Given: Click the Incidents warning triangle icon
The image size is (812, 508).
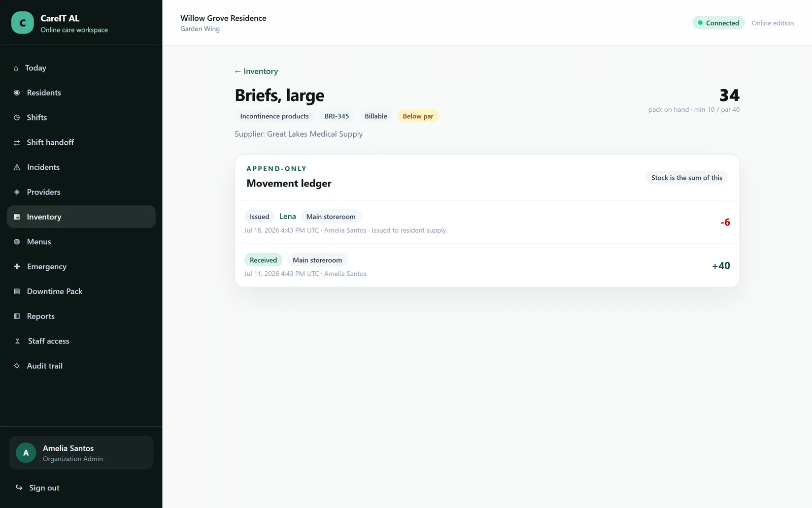Looking at the screenshot, I should [x=17, y=167].
